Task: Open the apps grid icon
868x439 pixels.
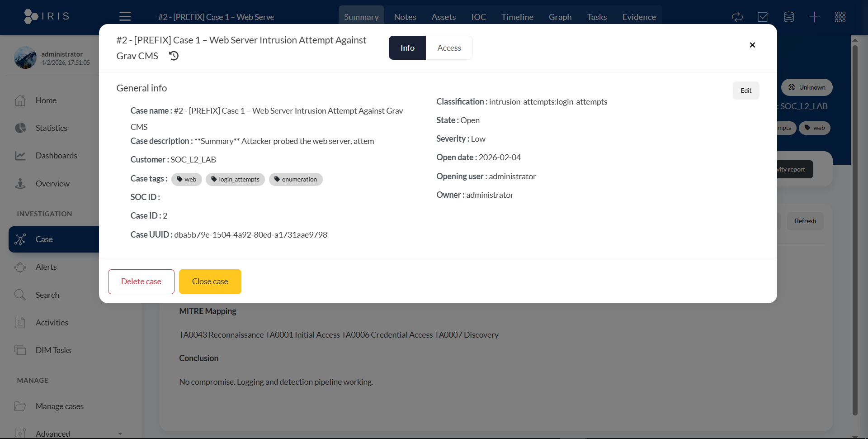Action: point(840,17)
